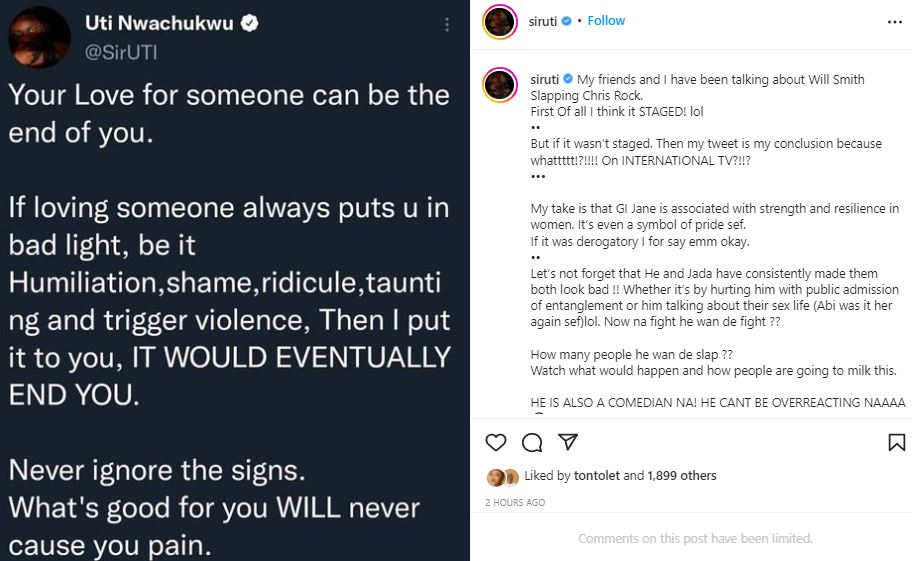Screen dimensions: 912x561
Task: View the 1,899 others who liked
Action: click(682, 476)
